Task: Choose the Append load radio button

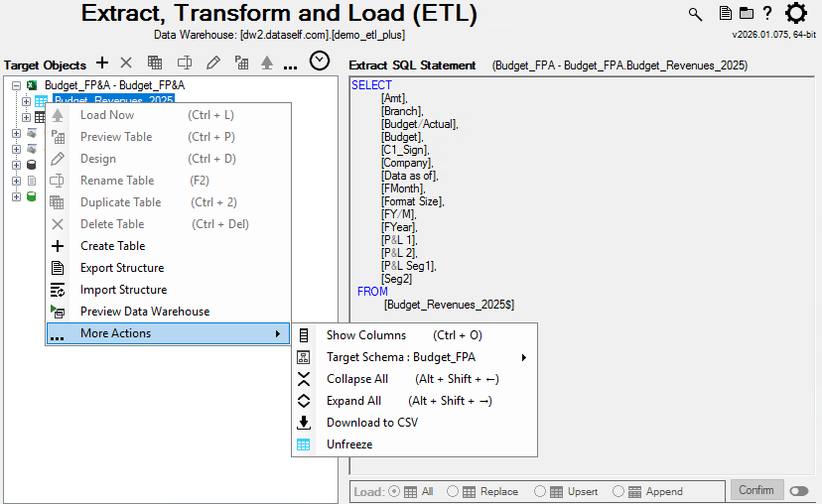Action: coord(618,491)
